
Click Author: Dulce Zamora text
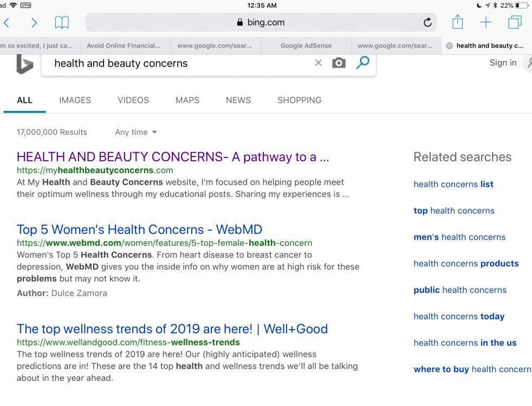(62, 293)
